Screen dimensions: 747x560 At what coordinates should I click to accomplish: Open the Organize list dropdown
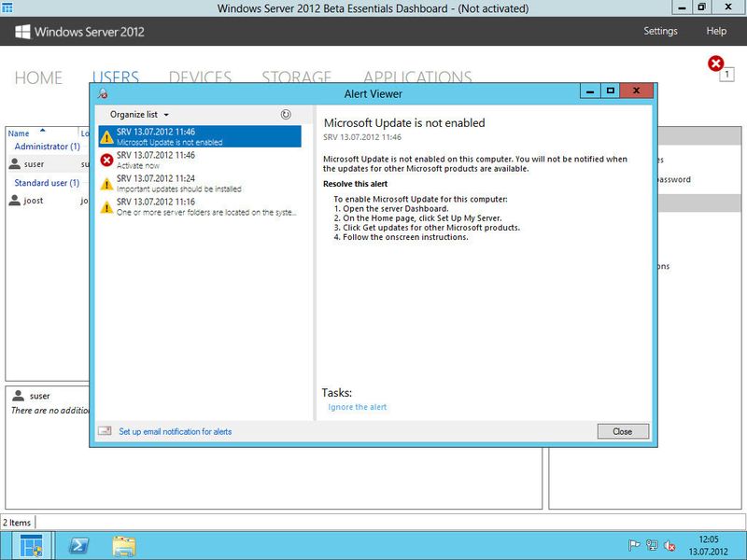tap(139, 112)
